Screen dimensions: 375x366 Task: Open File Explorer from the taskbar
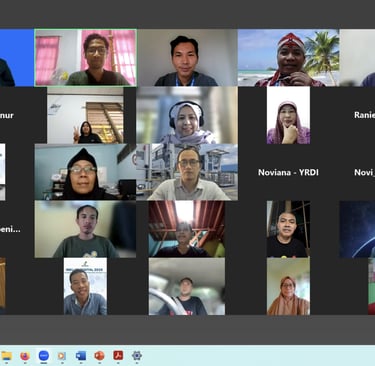point(6,356)
